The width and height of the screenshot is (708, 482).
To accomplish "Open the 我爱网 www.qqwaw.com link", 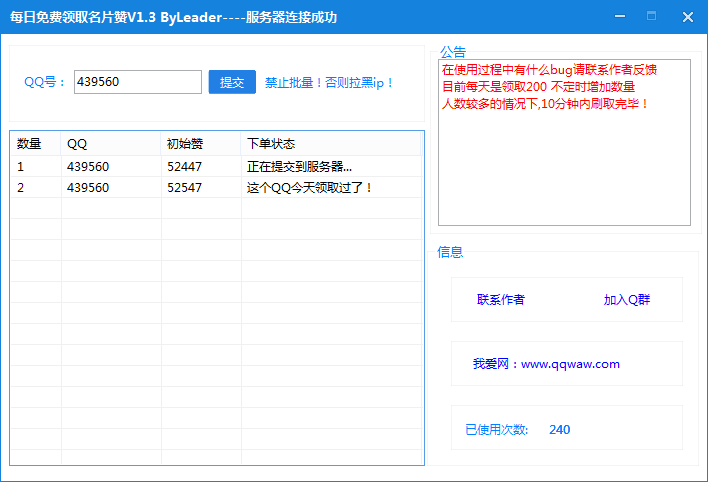I will (x=546, y=364).
